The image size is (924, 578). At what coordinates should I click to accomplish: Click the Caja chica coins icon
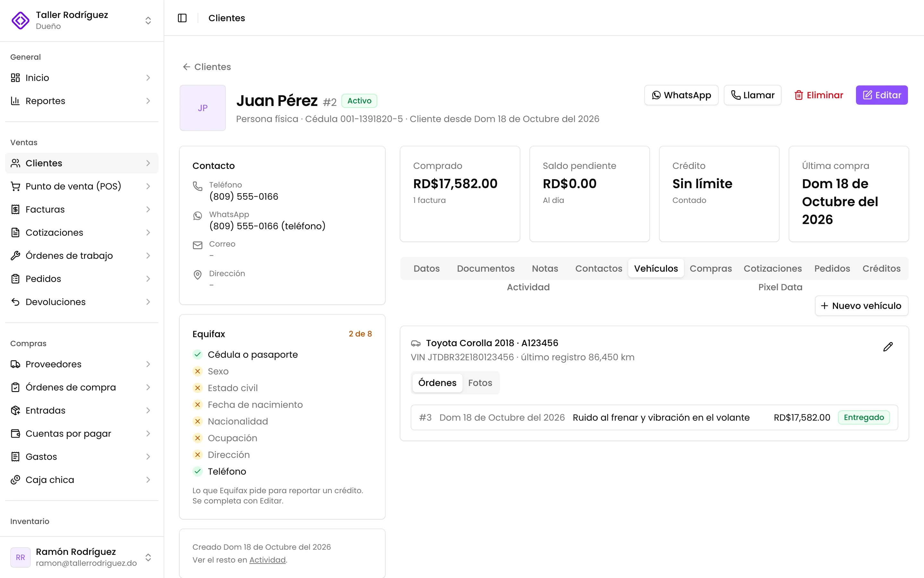pyautogui.click(x=15, y=480)
